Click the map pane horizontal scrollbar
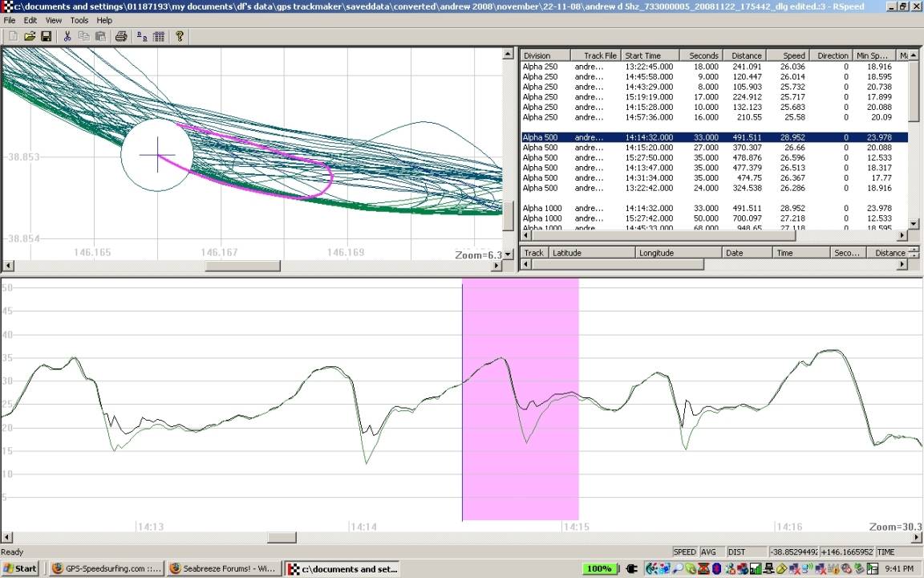The image size is (924, 578). pyautogui.click(x=241, y=266)
